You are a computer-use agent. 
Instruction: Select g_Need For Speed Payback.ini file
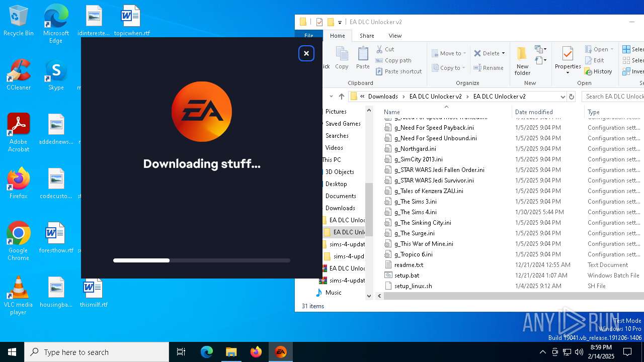434,128
